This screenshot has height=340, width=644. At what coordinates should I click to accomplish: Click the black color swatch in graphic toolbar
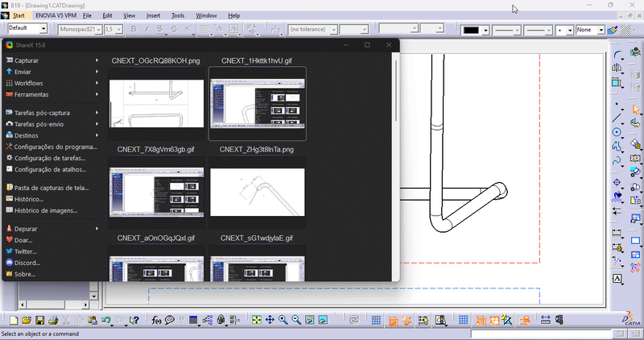471,30
